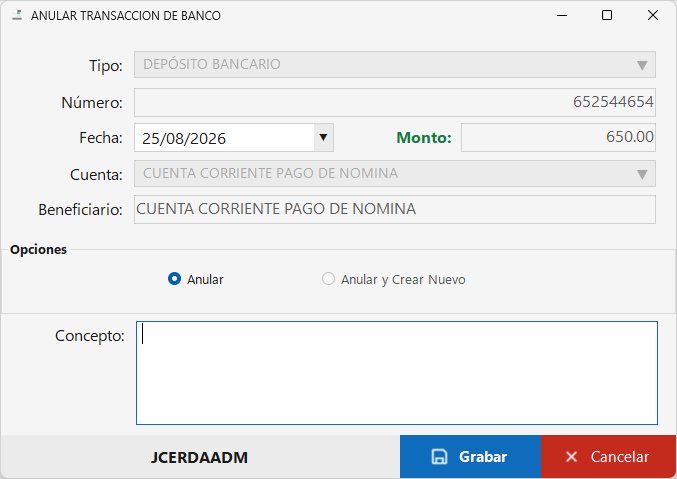
Task: Select the Anular radio option
Action: [x=174, y=279]
